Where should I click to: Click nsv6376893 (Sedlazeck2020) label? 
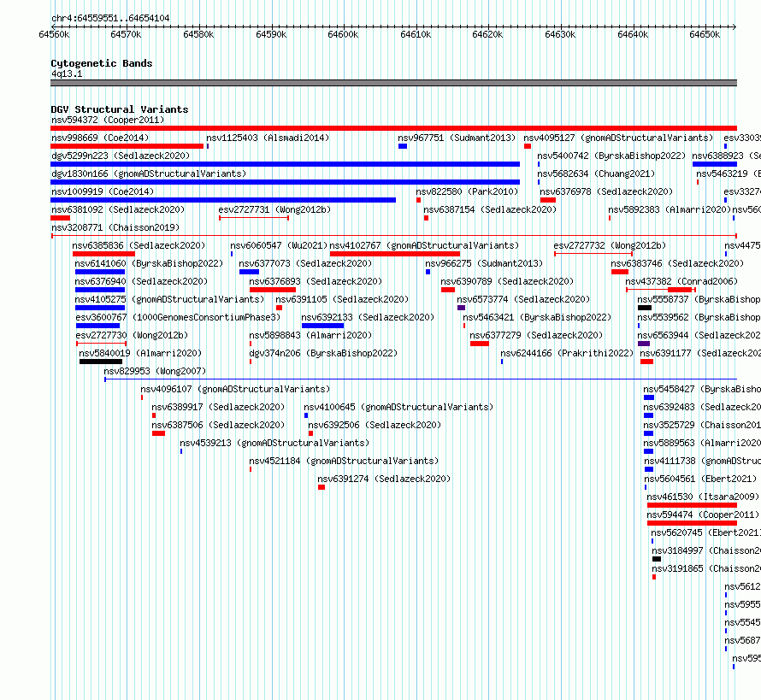pos(316,281)
